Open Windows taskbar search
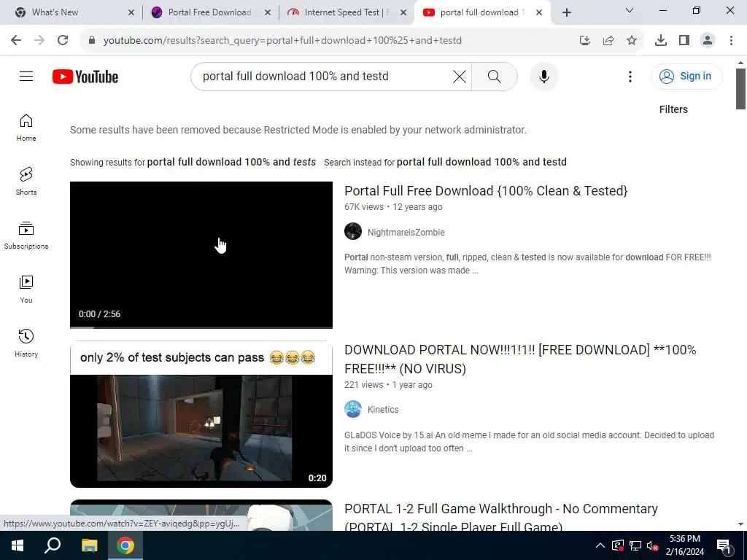This screenshot has width=747, height=560. 53,545
